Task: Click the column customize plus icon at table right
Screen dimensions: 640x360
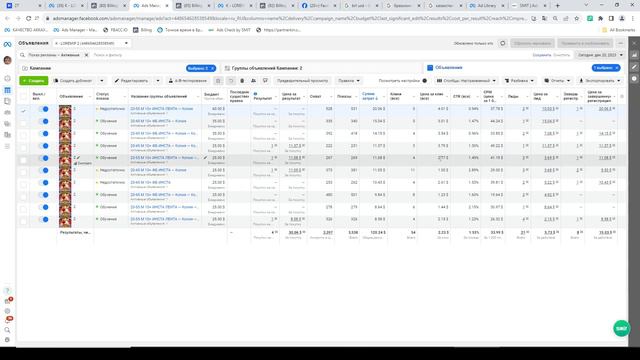Action: [x=622, y=97]
